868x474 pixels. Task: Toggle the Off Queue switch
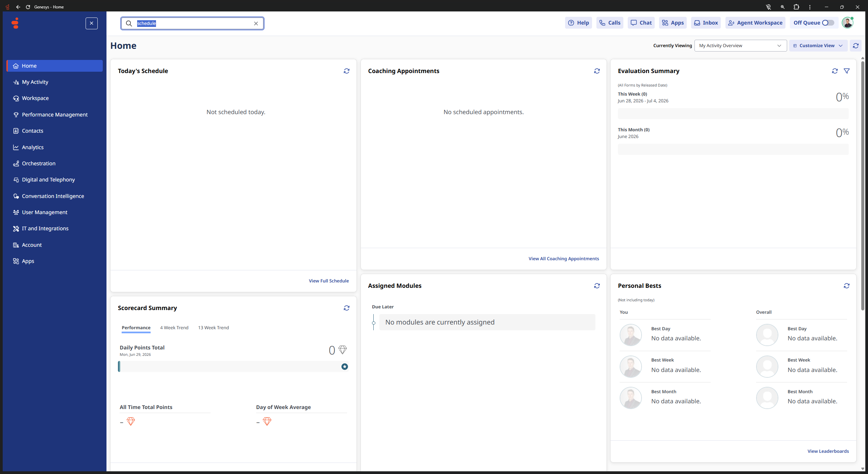[x=828, y=23]
